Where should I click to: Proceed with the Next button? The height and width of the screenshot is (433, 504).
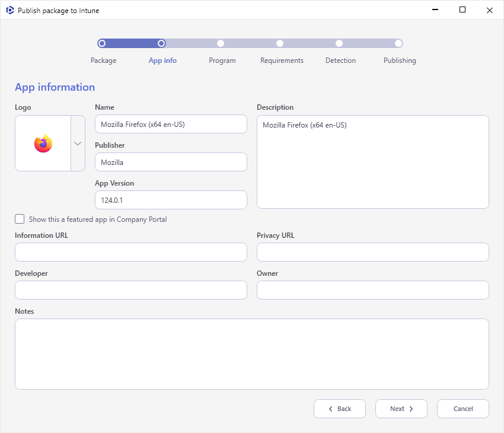(x=401, y=409)
